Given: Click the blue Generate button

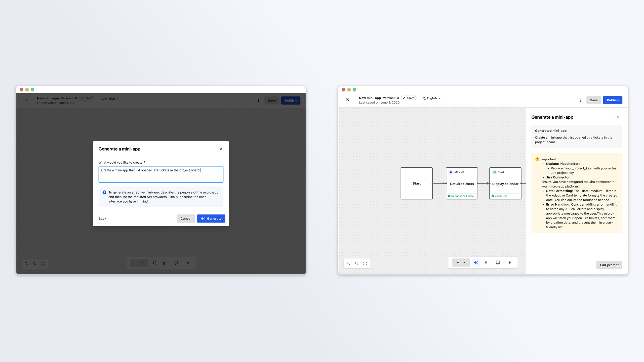Looking at the screenshot, I should coord(211,218).
